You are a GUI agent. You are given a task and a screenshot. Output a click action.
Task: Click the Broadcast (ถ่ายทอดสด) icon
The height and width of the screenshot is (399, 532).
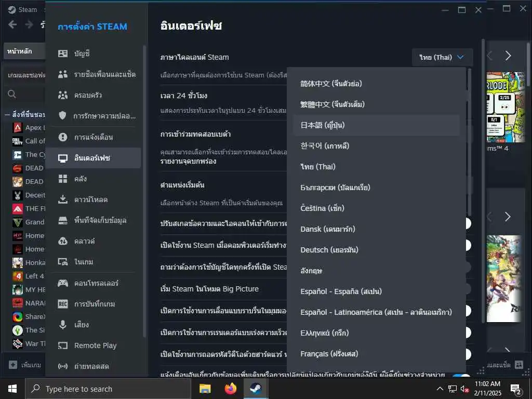click(63, 366)
